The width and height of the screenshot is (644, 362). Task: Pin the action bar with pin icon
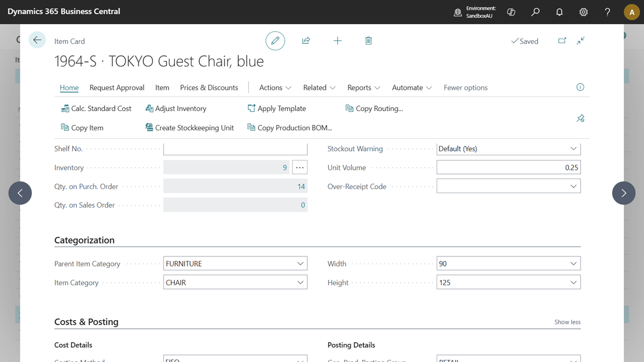click(x=580, y=118)
